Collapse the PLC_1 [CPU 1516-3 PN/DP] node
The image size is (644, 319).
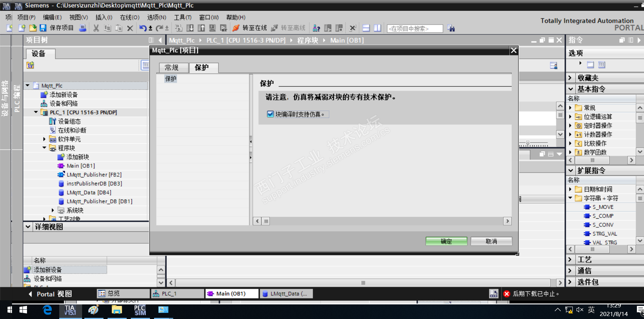[x=36, y=112]
